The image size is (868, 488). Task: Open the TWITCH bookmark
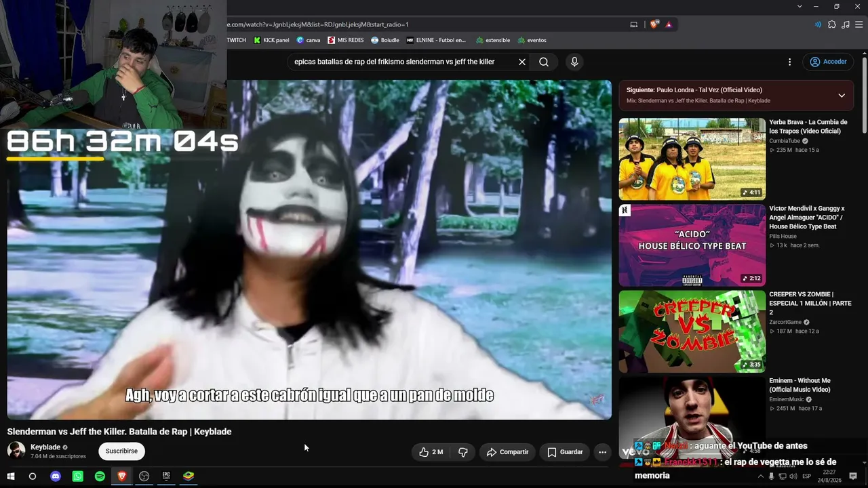(236, 40)
